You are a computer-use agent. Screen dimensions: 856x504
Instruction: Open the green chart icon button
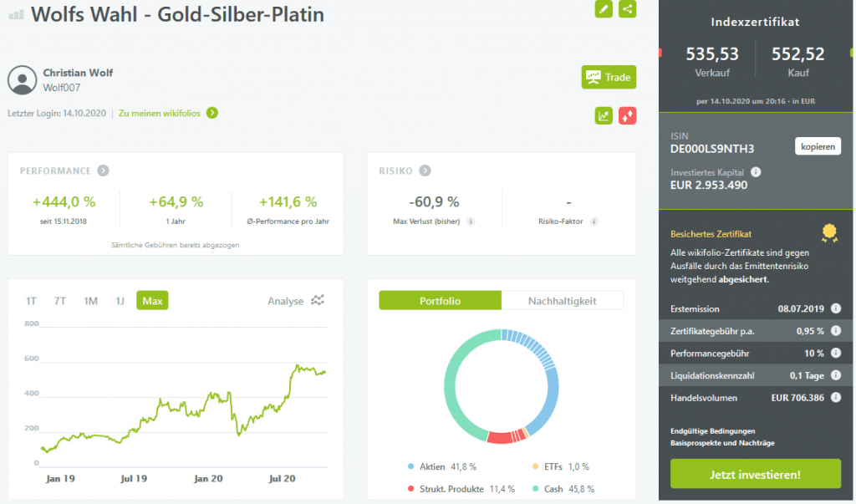click(x=604, y=115)
